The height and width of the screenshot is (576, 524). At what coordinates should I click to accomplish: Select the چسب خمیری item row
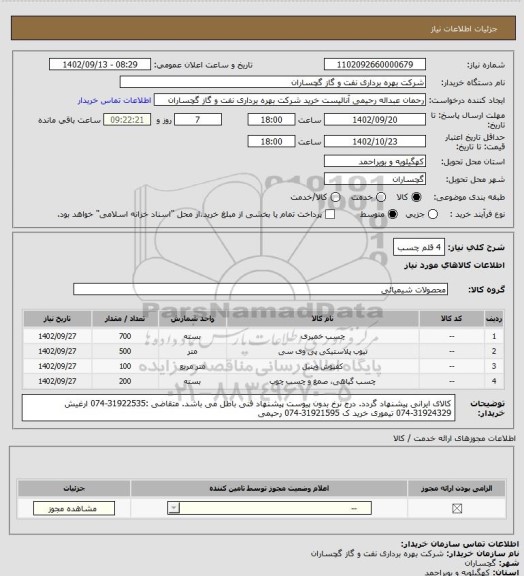tap(263, 336)
